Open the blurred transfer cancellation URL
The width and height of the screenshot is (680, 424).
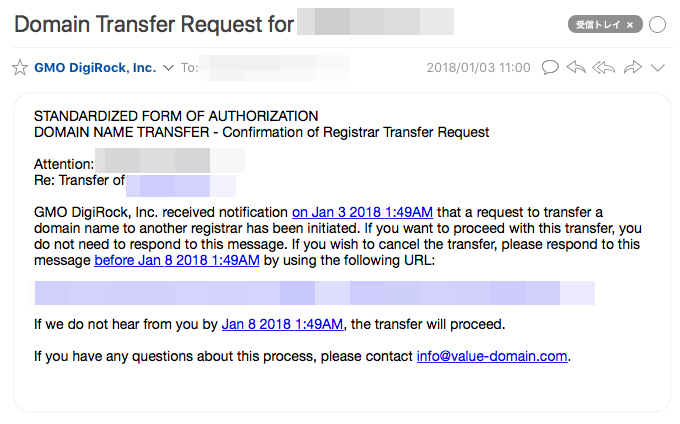click(314, 293)
